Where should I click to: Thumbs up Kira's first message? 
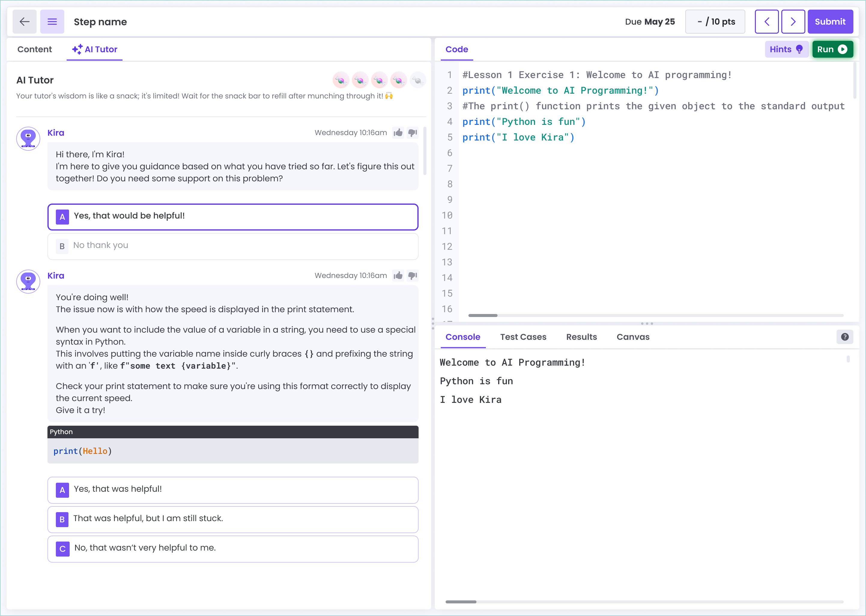[398, 132]
